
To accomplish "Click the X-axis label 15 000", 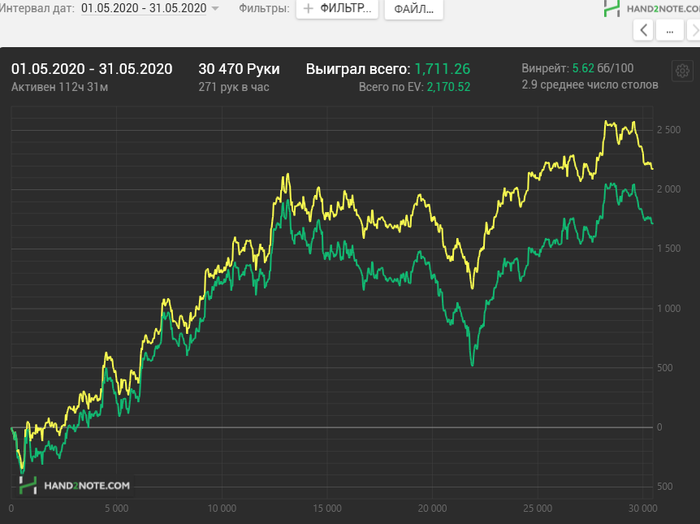I will (327, 508).
